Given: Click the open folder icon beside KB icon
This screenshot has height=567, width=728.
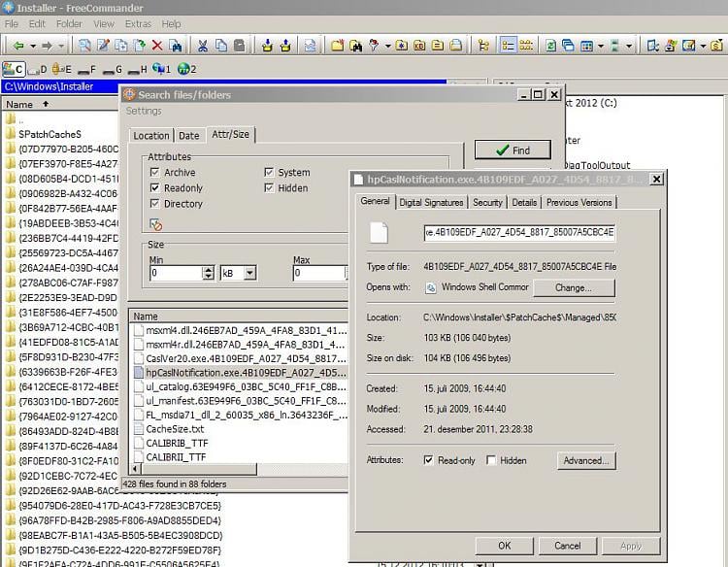Looking at the screenshot, I should tap(438, 46).
